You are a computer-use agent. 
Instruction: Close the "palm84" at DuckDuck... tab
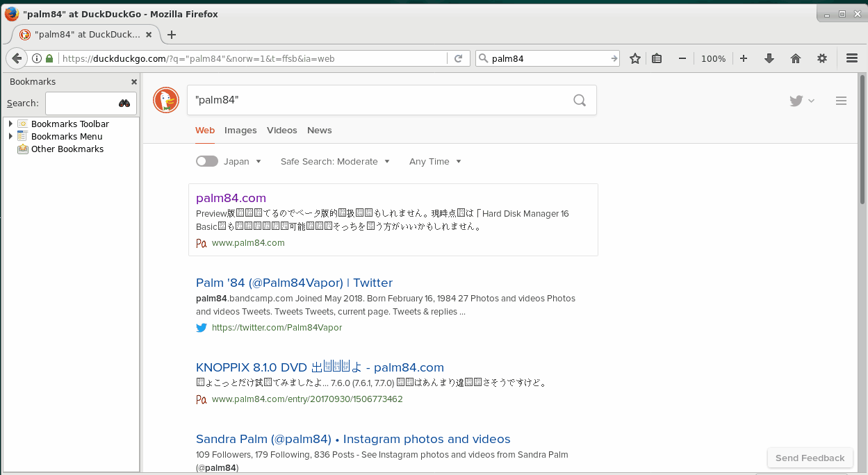click(x=148, y=35)
